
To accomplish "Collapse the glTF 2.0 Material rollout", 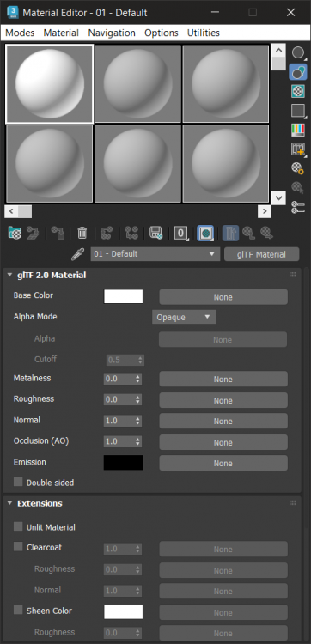I will click(10, 275).
